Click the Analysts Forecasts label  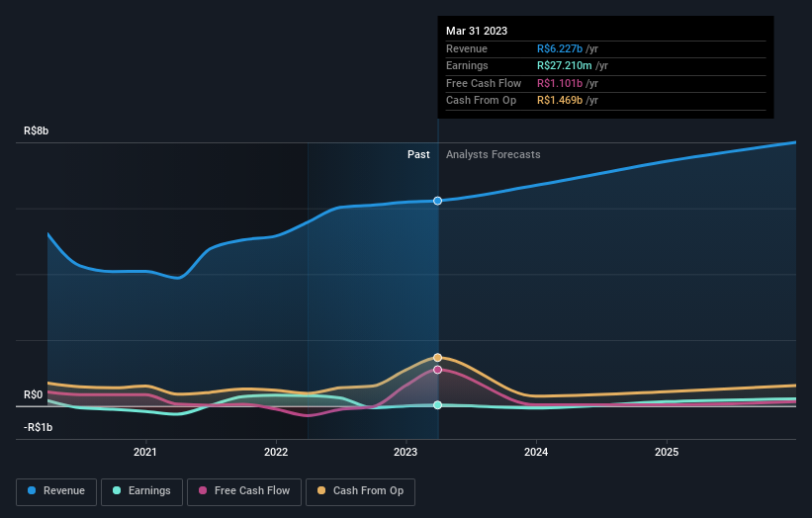coord(493,154)
